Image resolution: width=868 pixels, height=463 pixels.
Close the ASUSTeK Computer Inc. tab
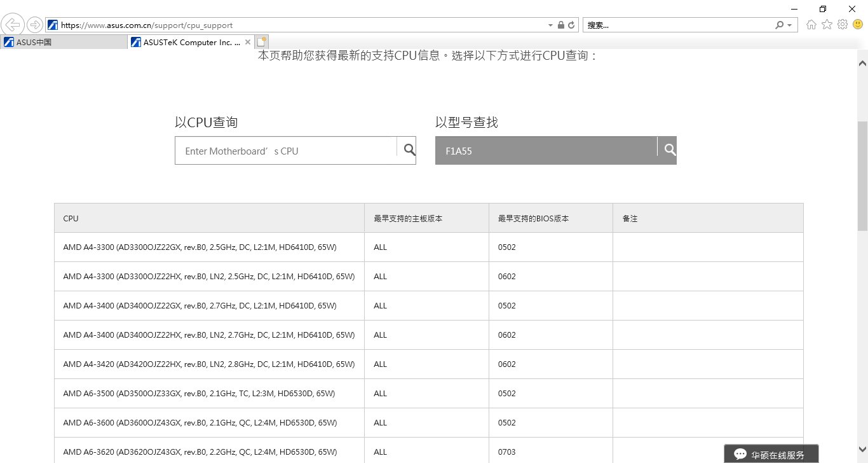(x=247, y=42)
